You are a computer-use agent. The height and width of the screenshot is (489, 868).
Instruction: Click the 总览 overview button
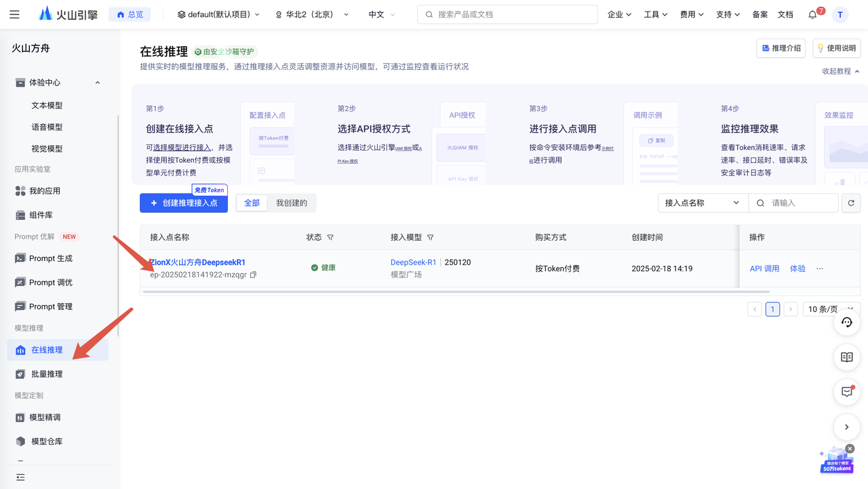click(130, 14)
